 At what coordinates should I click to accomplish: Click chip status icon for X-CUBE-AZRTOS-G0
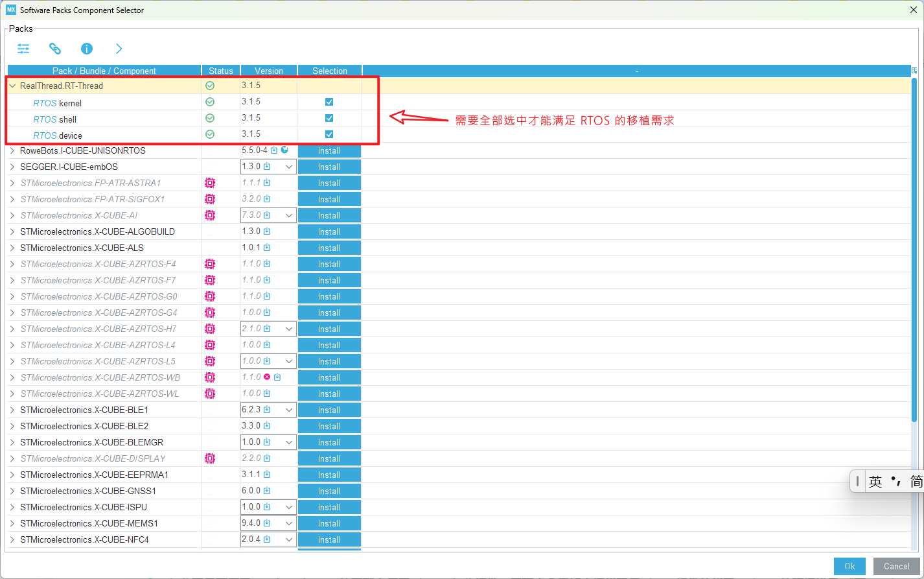coord(210,296)
